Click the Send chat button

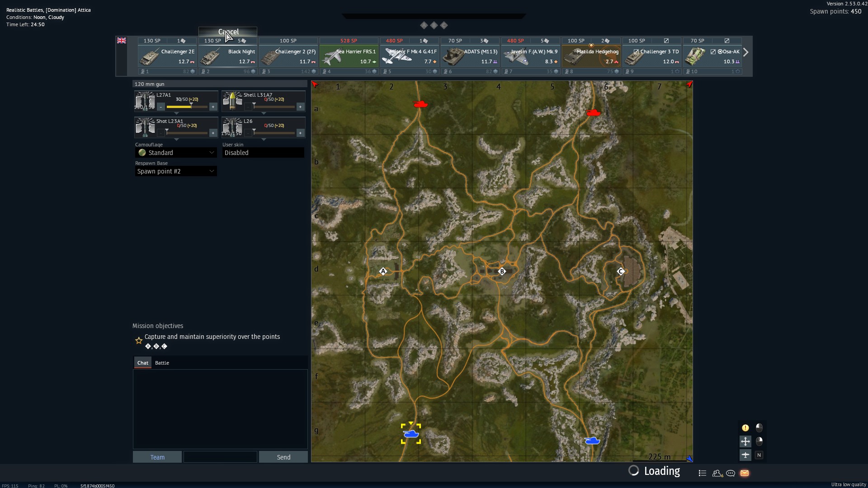(x=283, y=457)
